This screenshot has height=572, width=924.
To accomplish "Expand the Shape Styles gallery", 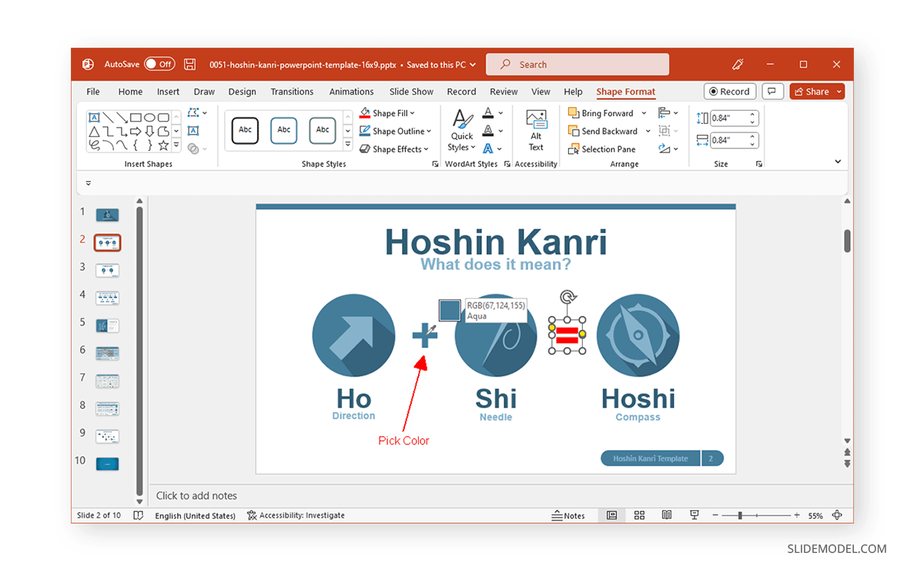I will [347, 143].
